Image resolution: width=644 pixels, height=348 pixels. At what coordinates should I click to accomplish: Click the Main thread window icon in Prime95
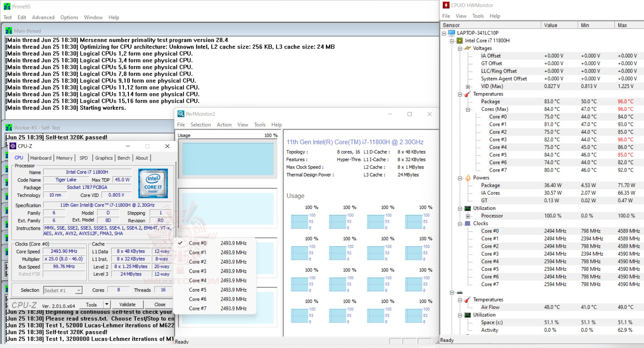tap(9, 30)
